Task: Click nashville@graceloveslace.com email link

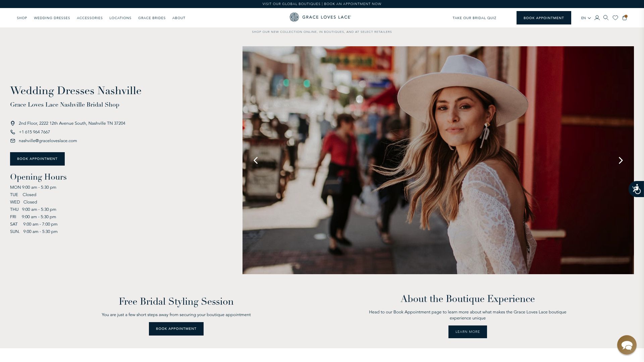Action: click(x=48, y=141)
